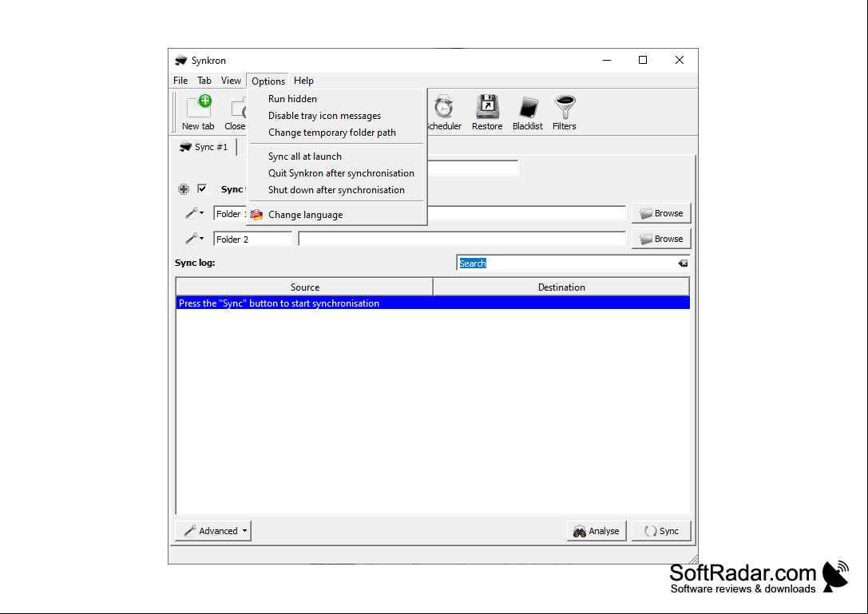Click the Source column header
Screen dimensions: 868x614
pos(304,287)
